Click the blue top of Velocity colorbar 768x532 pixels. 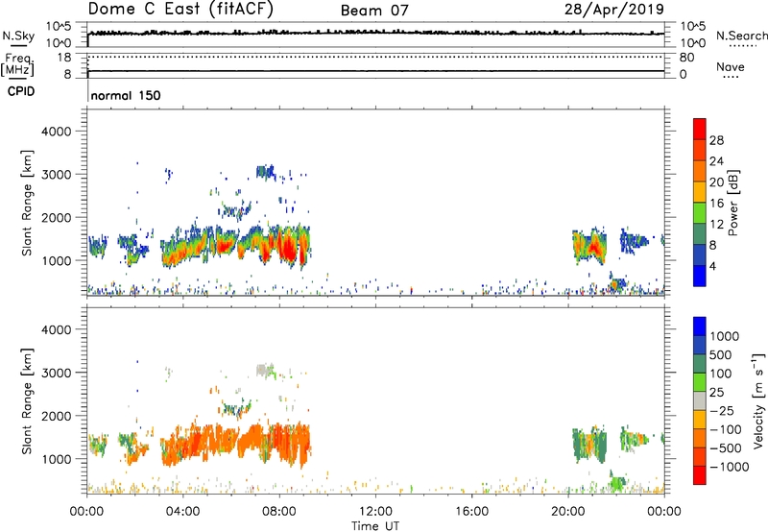pos(700,326)
